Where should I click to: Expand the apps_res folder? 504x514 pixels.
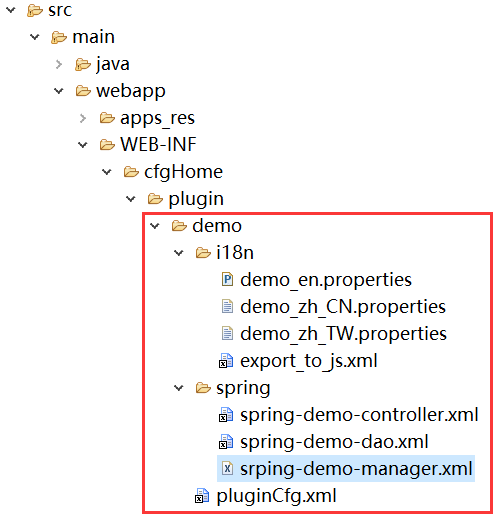click(83, 118)
